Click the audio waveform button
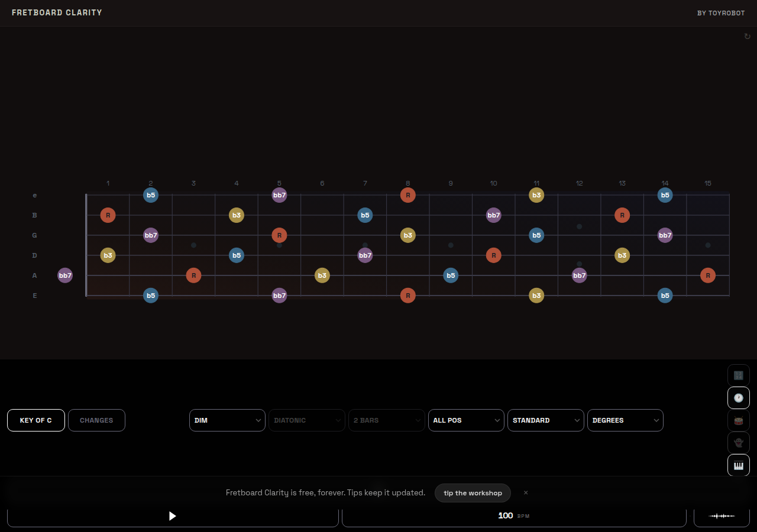Viewport: 757px width, 532px height. [722, 516]
